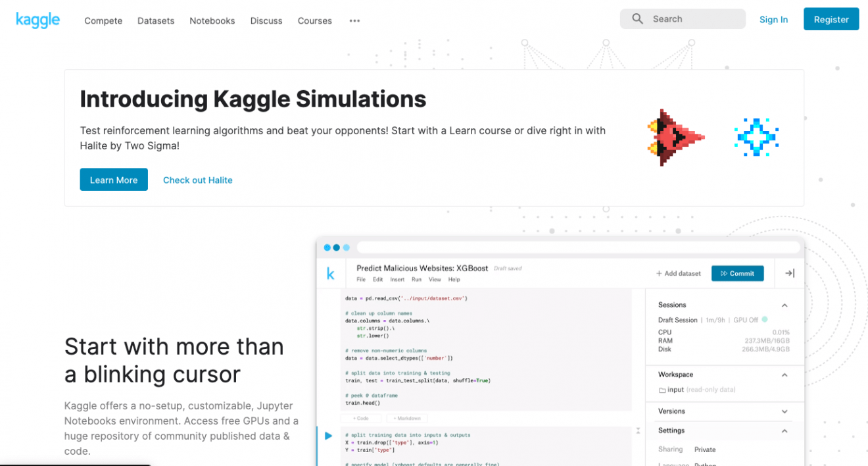Image resolution: width=868 pixels, height=466 pixels.
Task: Open the notebook View menu
Action: click(x=435, y=280)
